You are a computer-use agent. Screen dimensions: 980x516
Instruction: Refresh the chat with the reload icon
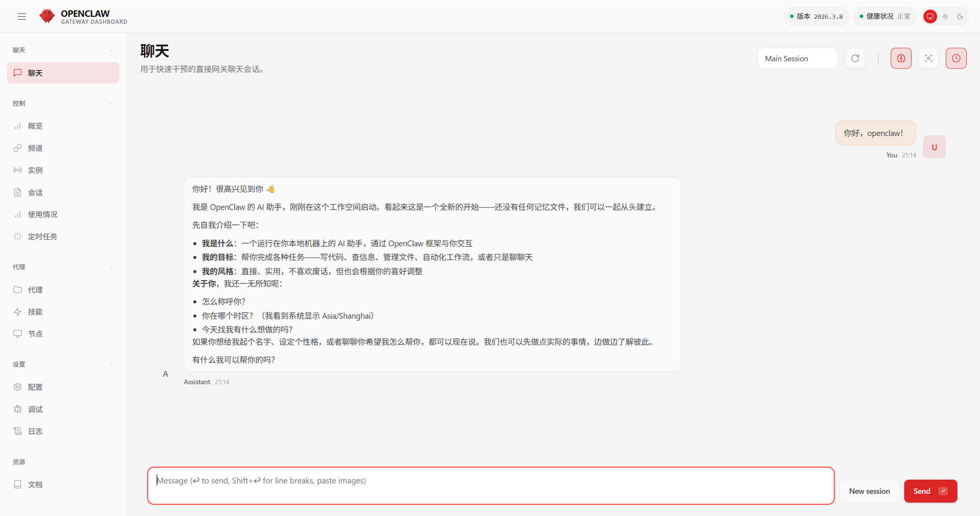pos(855,58)
